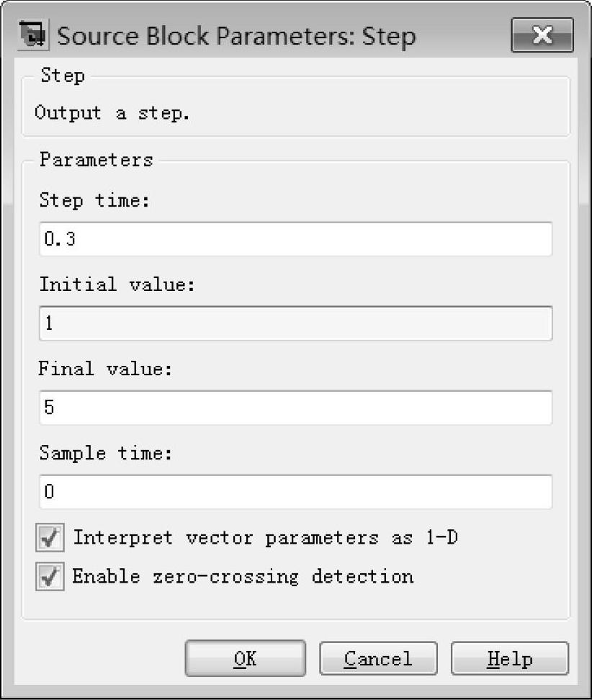Click the 'Step time:' label
The height and width of the screenshot is (700, 592).
click(x=94, y=200)
